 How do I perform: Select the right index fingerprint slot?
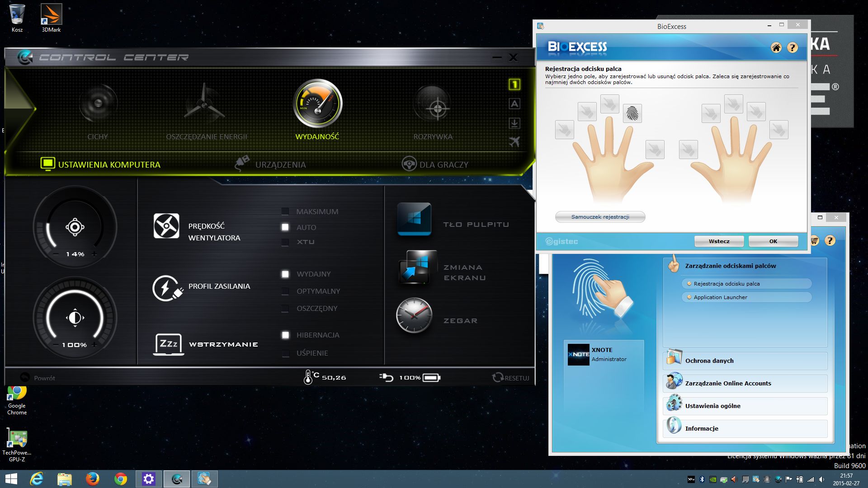[711, 114]
